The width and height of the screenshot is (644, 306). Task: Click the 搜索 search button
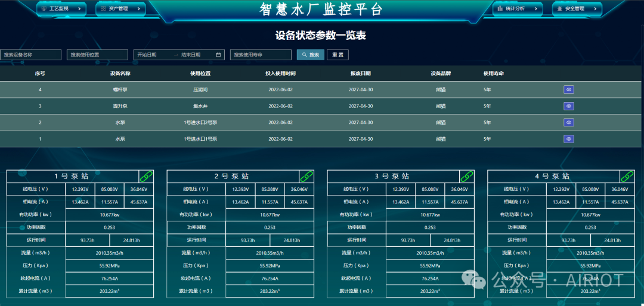point(311,55)
